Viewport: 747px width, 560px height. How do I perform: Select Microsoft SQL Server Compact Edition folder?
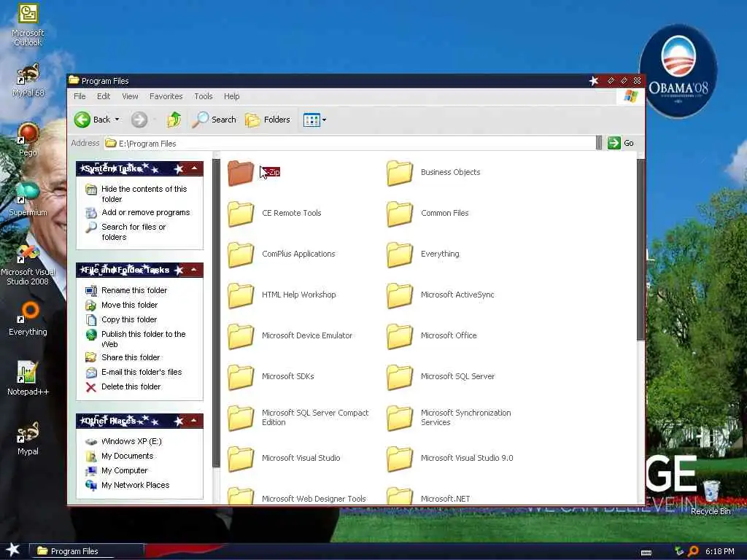(x=298, y=418)
